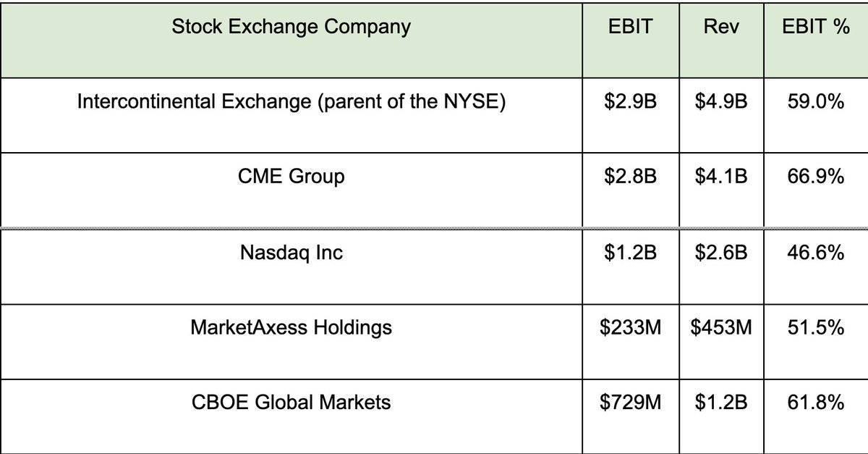Click the EBIT % column header

[816, 28]
